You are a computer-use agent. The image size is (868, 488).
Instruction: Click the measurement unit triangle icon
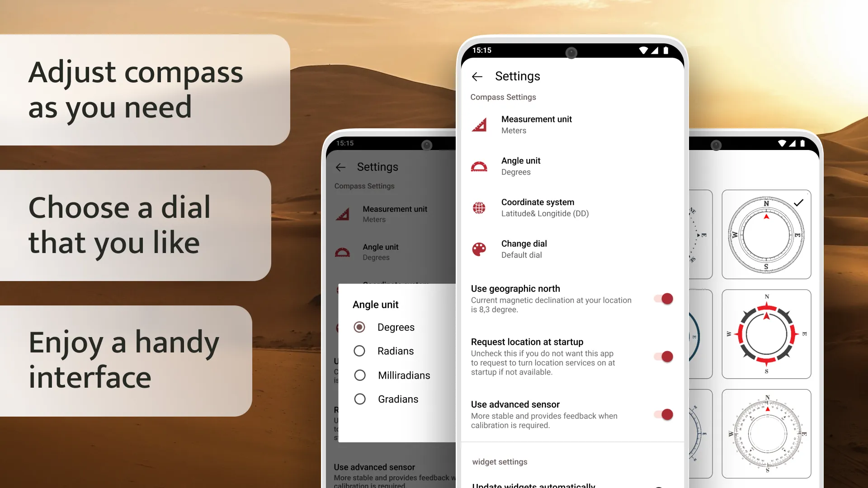point(480,124)
